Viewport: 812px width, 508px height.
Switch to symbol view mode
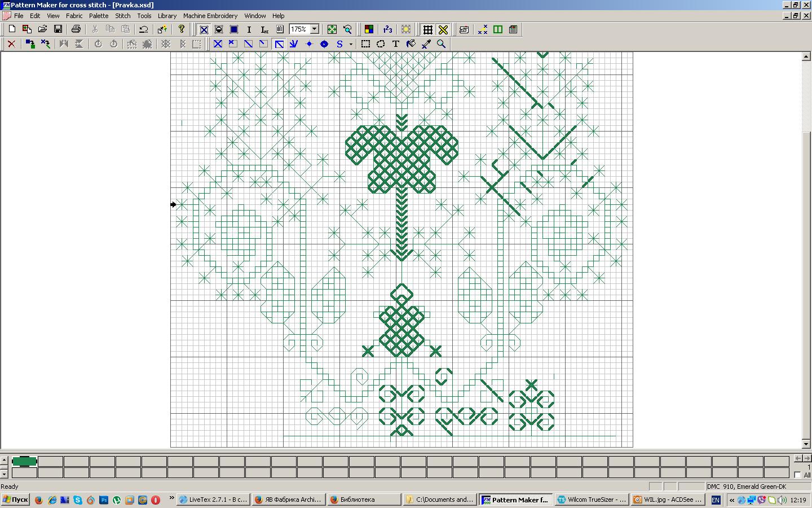[x=219, y=29]
